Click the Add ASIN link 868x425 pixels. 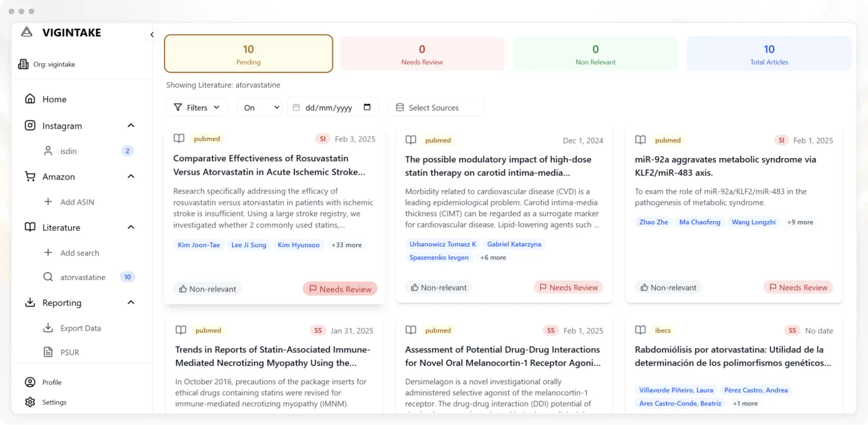click(77, 201)
